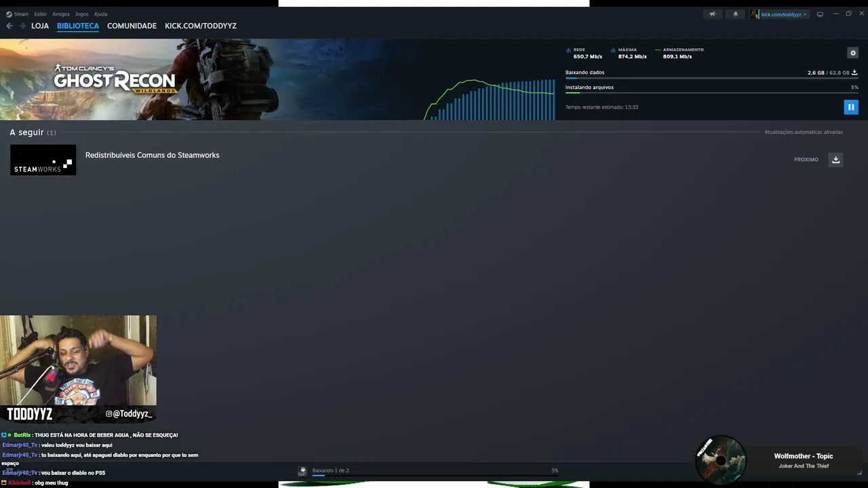The width and height of the screenshot is (868, 488).
Task: Click the download icon beside 62,8 GB
Action: coord(854,73)
